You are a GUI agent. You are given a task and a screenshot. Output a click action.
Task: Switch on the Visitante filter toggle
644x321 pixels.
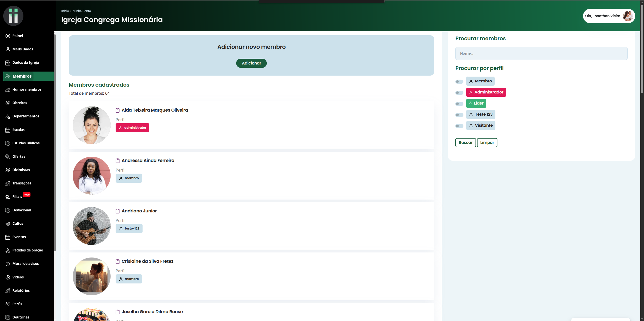[x=459, y=126]
